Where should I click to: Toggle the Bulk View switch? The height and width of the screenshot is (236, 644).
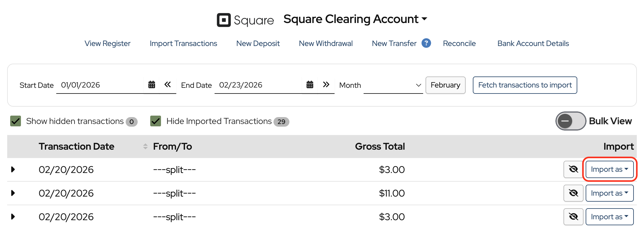[x=570, y=121]
